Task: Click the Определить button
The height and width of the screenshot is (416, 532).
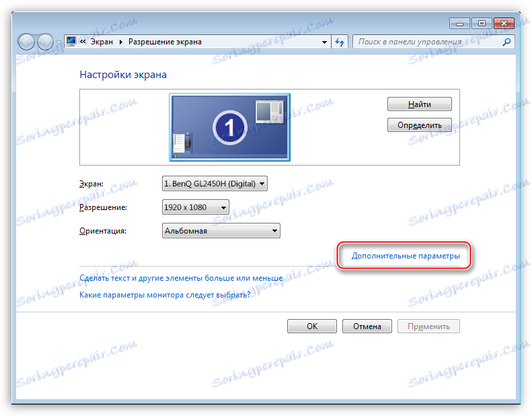Action: point(420,125)
